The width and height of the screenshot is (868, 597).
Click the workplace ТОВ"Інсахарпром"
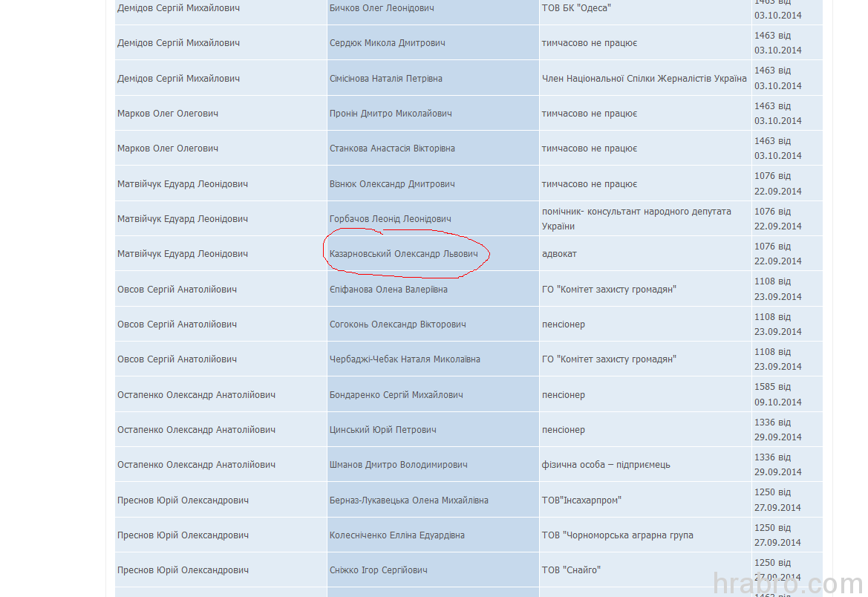point(581,500)
